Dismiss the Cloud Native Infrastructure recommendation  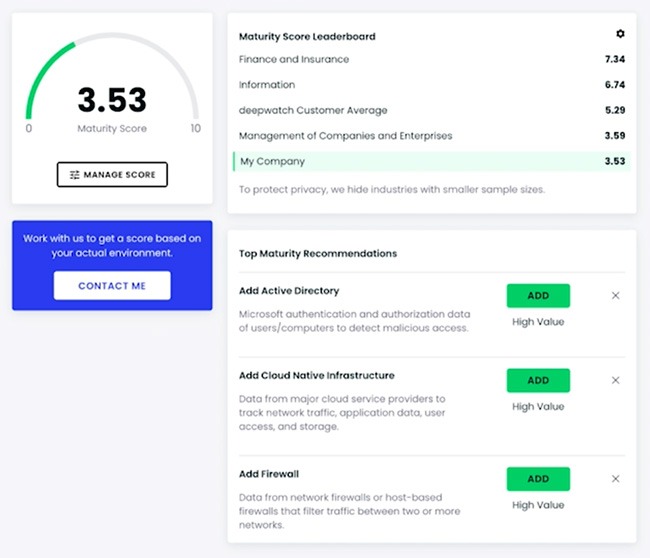615,380
